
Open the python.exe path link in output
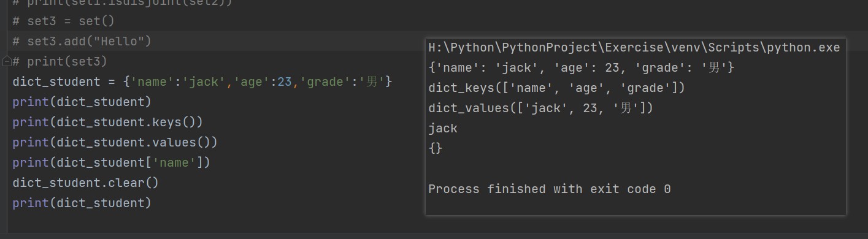634,47
